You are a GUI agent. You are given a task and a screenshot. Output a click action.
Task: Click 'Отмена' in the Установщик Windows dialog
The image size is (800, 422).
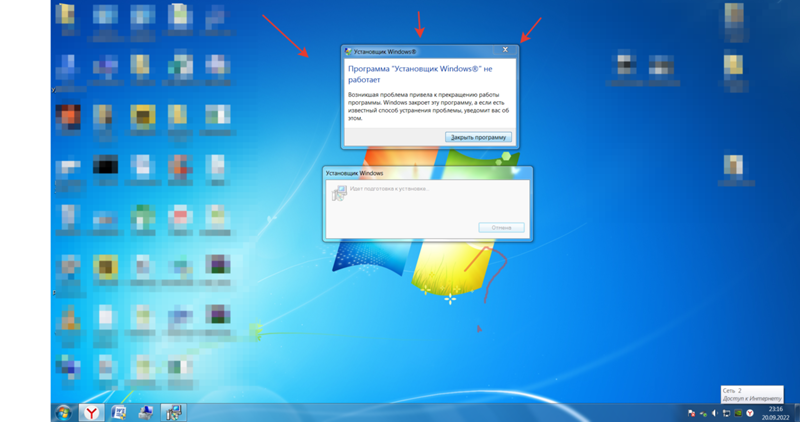tap(501, 228)
